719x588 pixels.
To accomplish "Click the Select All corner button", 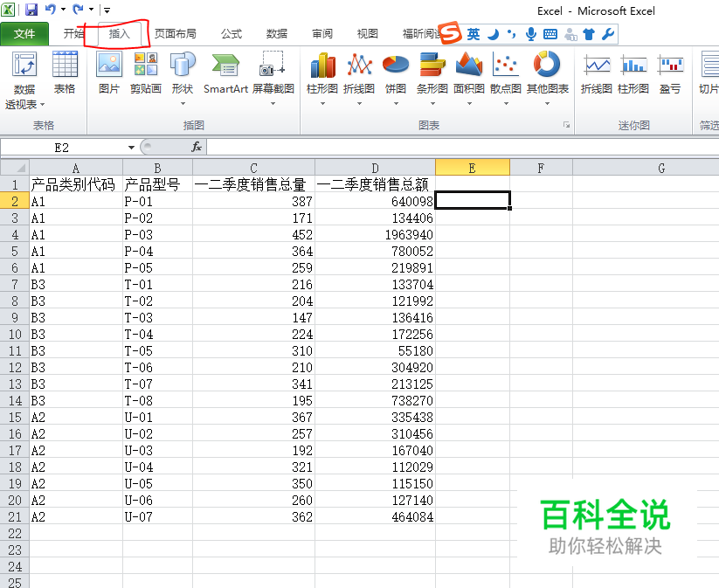I will click(x=15, y=168).
